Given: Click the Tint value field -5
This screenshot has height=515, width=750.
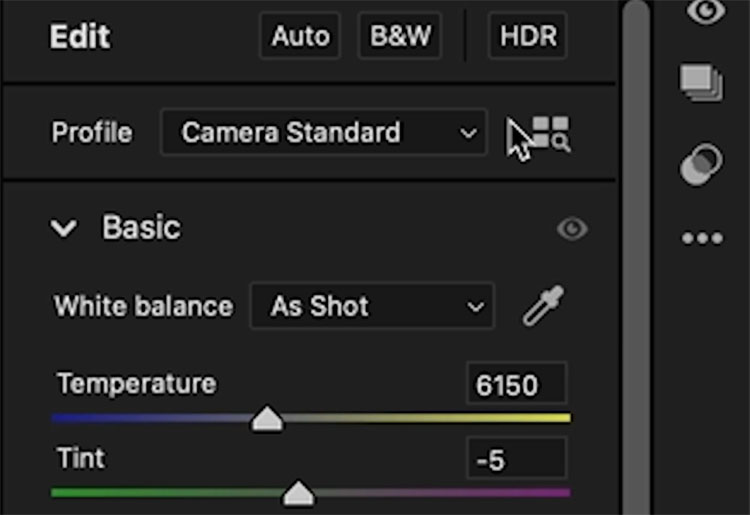Looking at the screenshot, I should click(517, 458).
